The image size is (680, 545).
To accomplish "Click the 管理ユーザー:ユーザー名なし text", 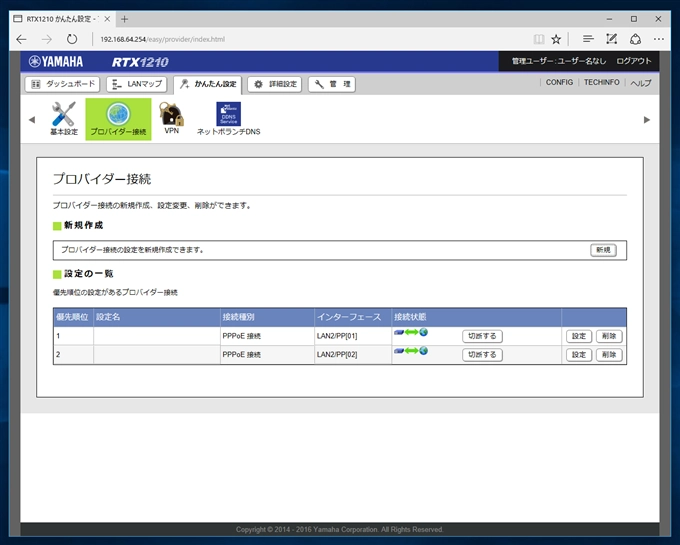I will [559, 61].
